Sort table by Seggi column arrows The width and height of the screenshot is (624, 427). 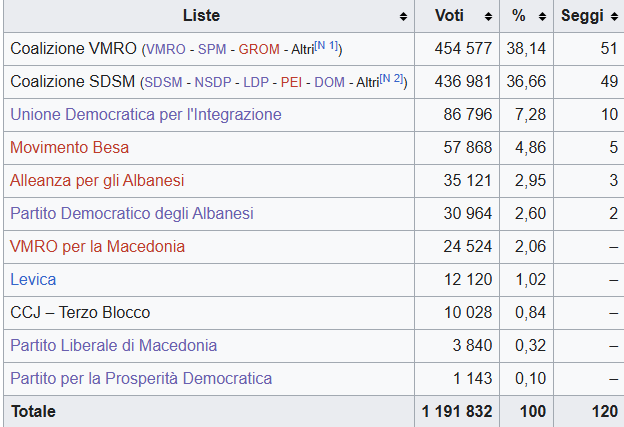[x=612, y=17]
